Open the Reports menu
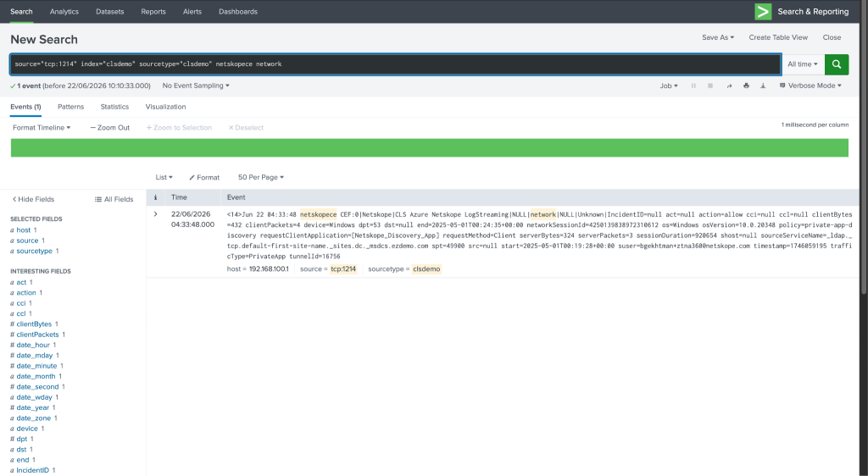 [x=153, y=12]
